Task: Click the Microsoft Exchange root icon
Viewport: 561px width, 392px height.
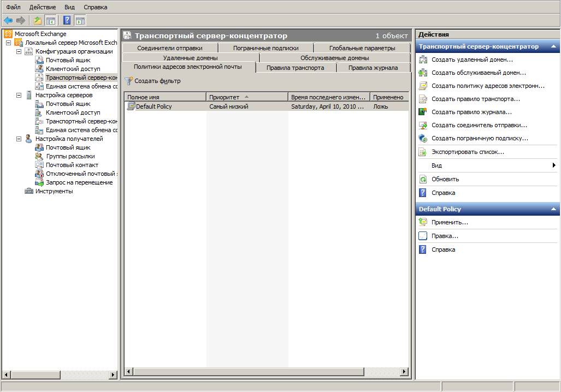Action: (8, 34)
